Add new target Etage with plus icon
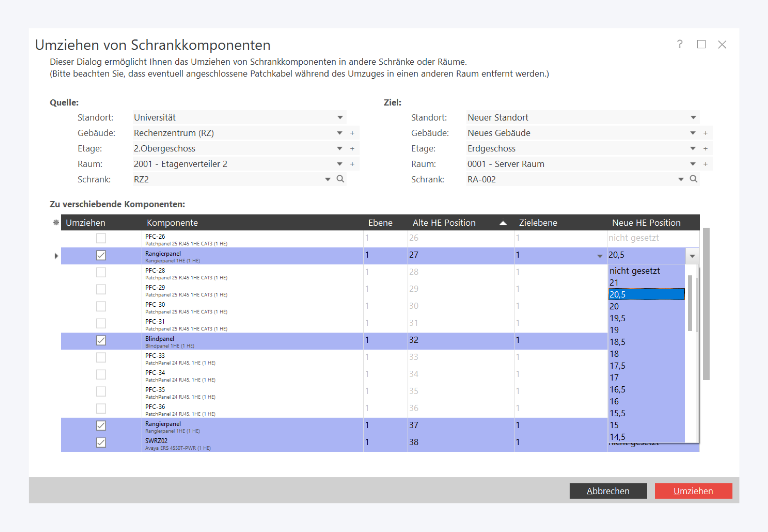The image size is (768, 532). 705,149
